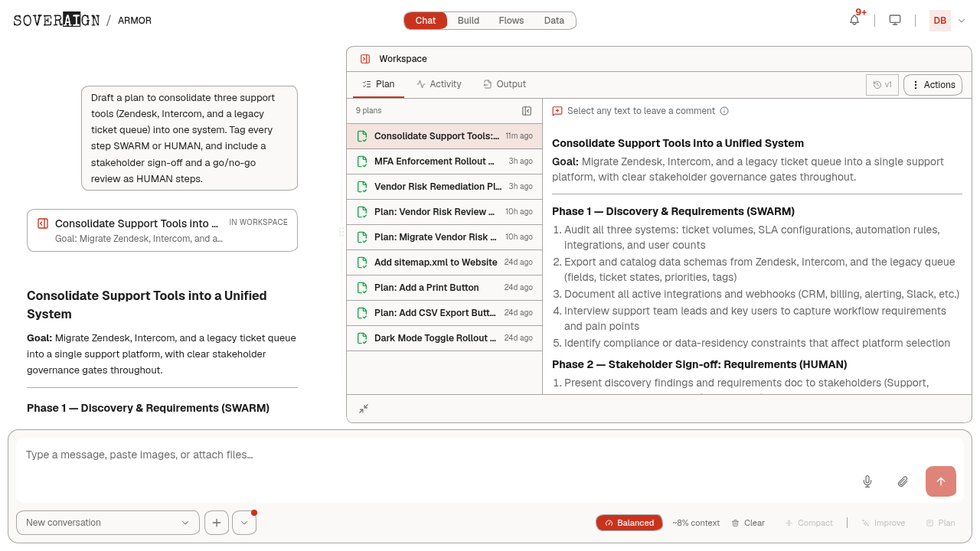Screen dimensions: 980x551
Task: Click the file icon of Plan: Migrate Vendor Risk
Action: coord(362,237)
